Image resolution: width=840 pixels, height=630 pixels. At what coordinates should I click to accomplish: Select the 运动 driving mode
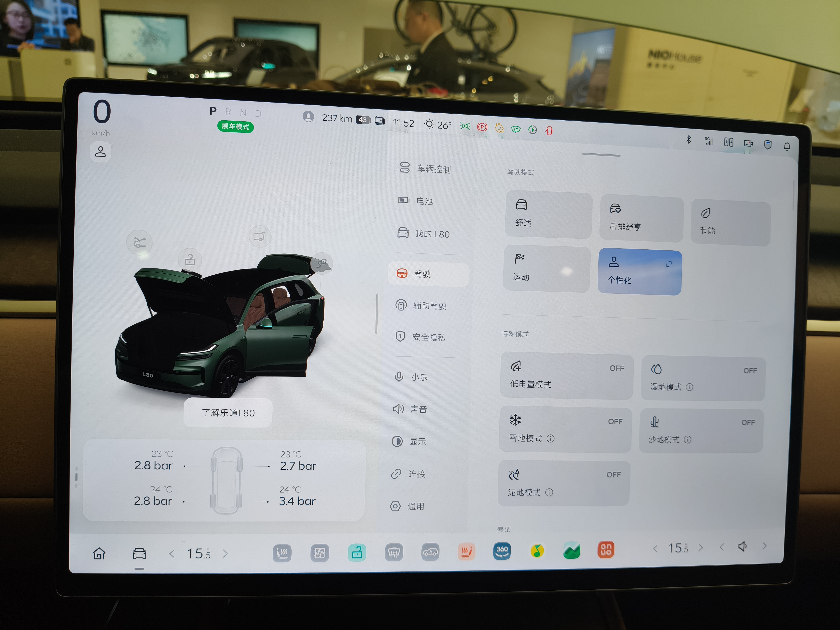click(547, 269)
